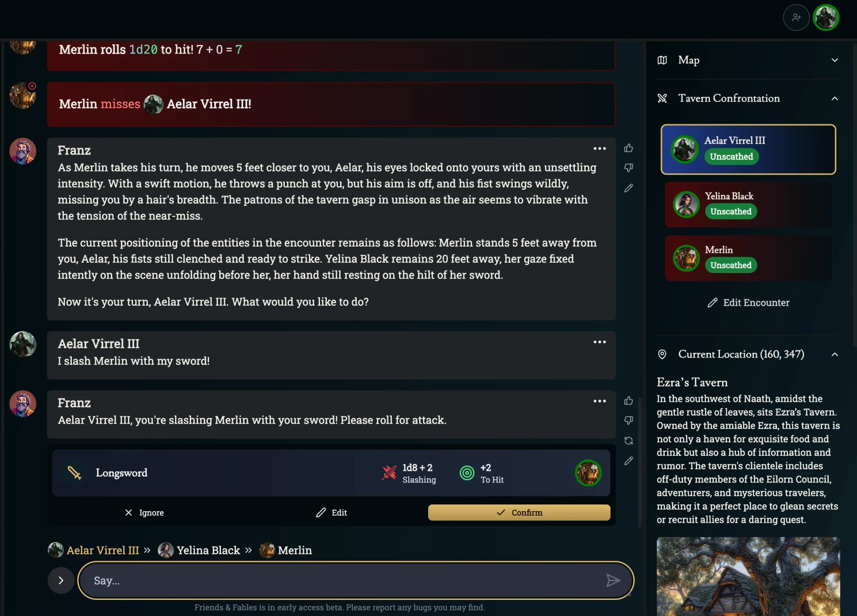Open three-dot menu on Franz's narration message
Image resolution: width=857 pixels, height=616 pixels.
point(599,148)
